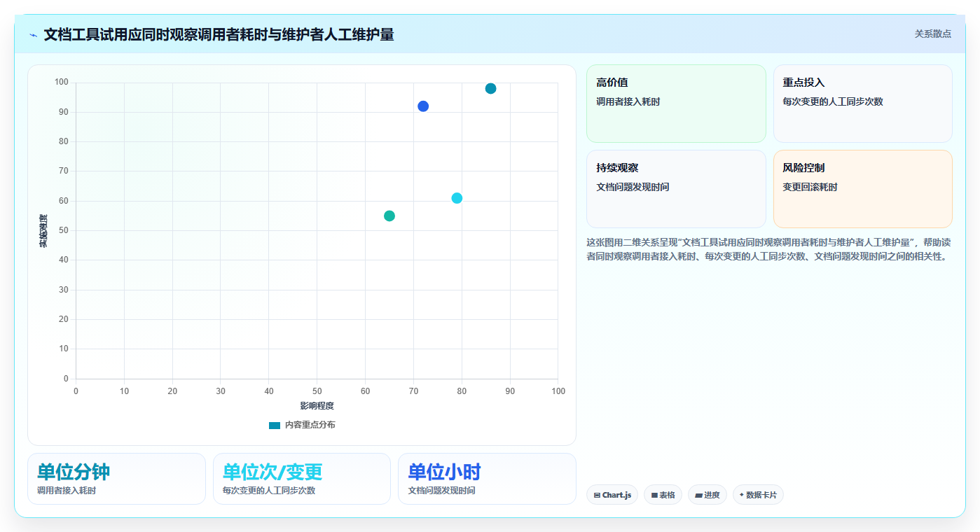Open the 高价值 card

click(x=676, y=104)
